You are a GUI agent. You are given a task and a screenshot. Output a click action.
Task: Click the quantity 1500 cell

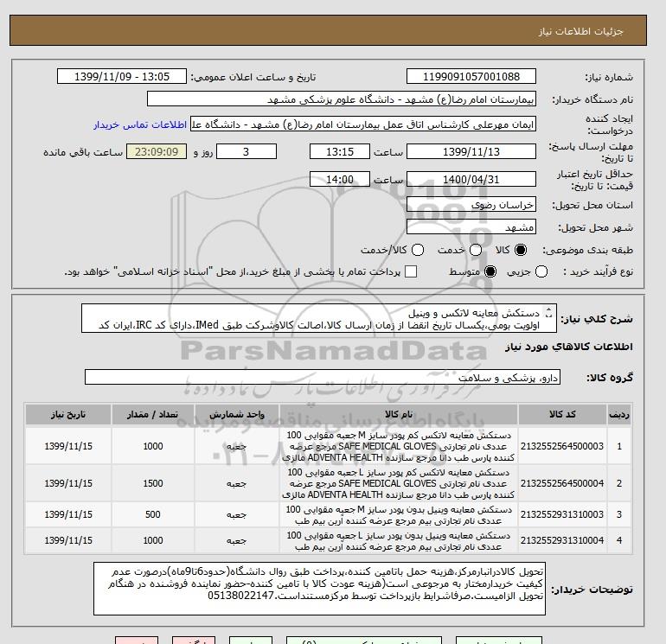coord(153,483)
